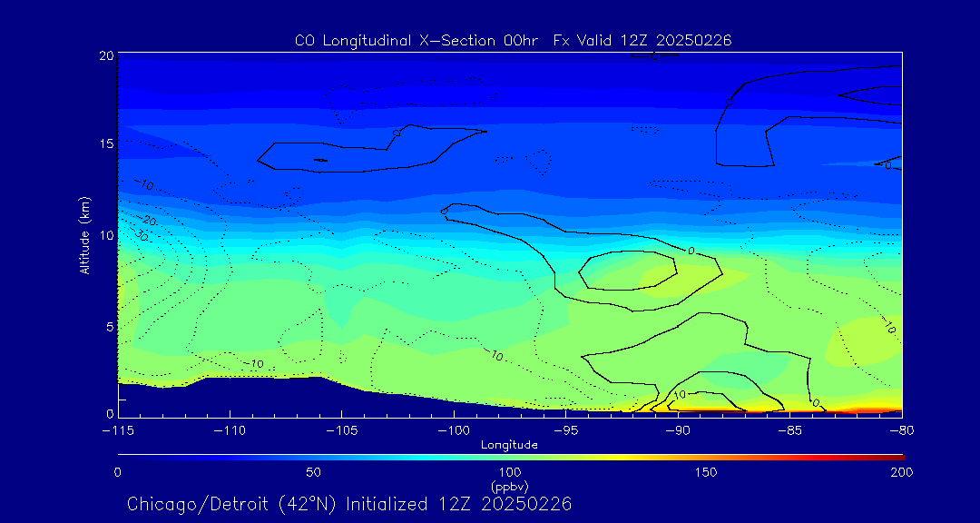Click the longitude tick label "-105"
The height and width of the screenshot is (523, 980).
341,431
